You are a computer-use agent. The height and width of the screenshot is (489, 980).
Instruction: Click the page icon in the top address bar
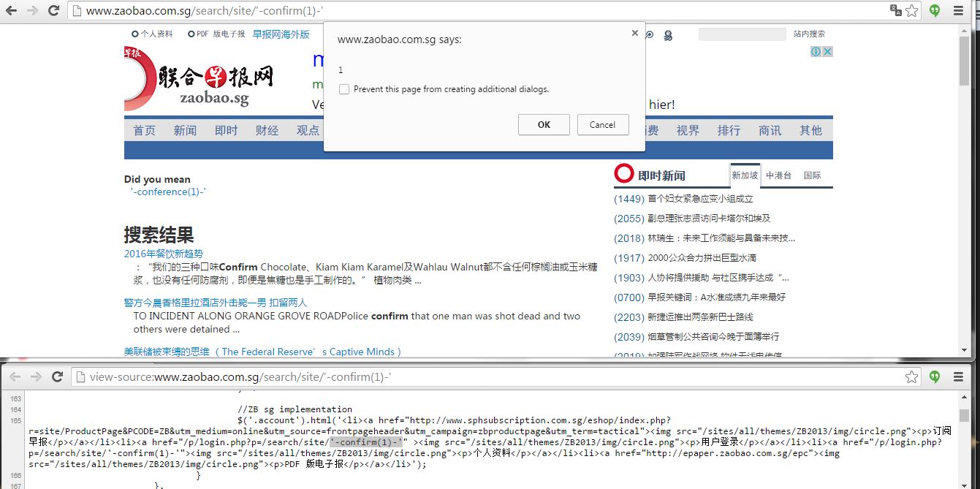click(x=77, y=10)
